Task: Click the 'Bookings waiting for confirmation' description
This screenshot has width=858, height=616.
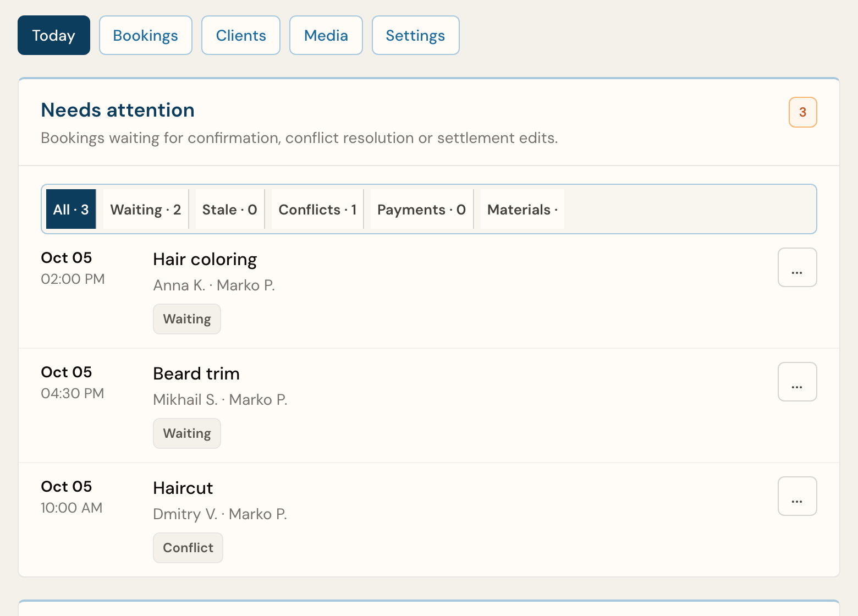Action: pos(299,137)
